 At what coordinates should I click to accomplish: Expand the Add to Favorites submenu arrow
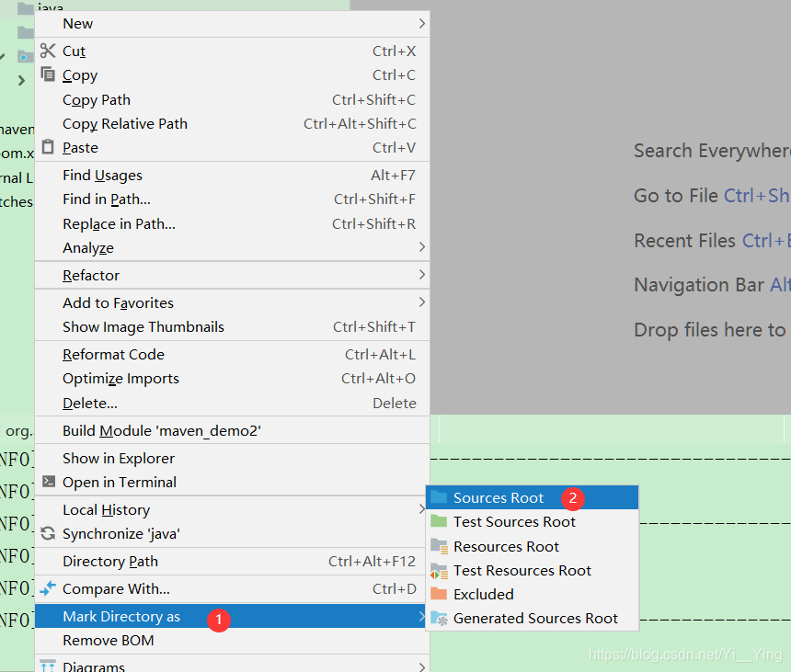[422, 302]
